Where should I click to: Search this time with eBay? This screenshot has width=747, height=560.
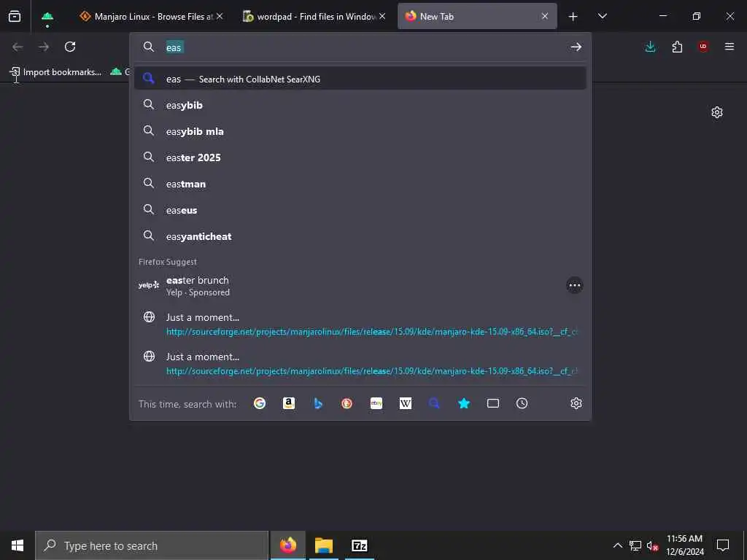(x=376, y=403)
